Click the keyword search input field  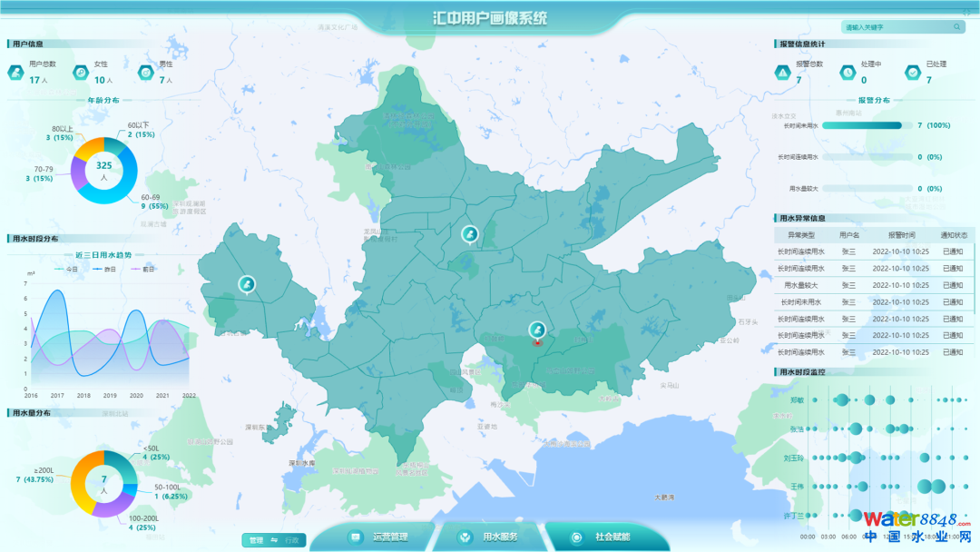(x=894, y=27)
